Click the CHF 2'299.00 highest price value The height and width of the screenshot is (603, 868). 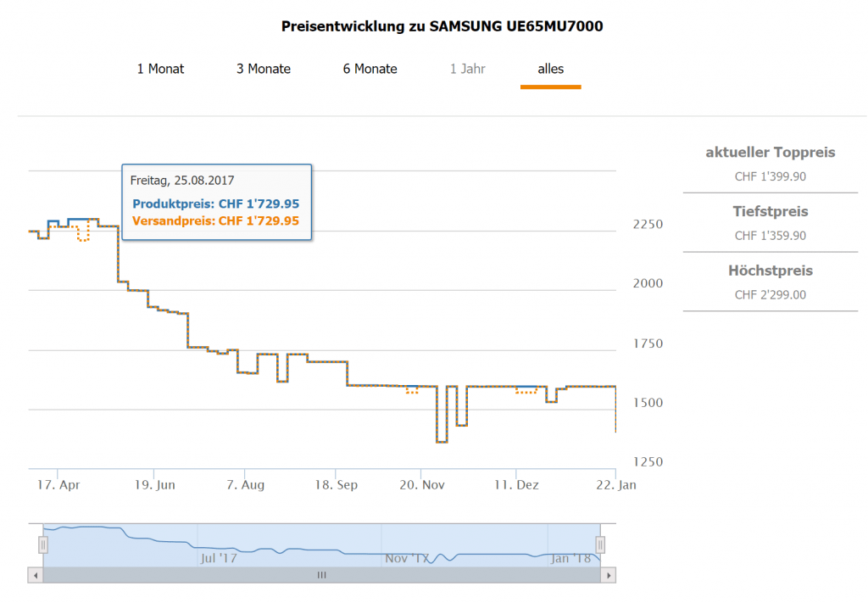pos(770,295)
